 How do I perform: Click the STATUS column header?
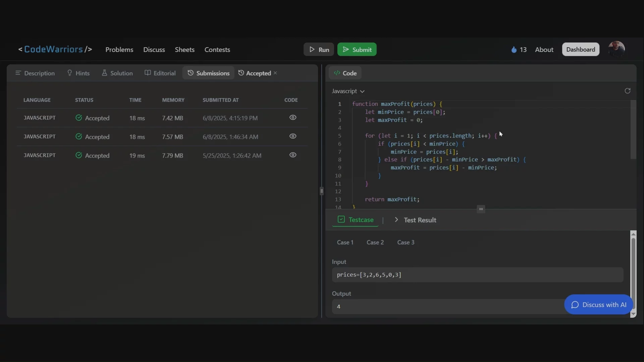pyautogui.click(x=84, y=100)
